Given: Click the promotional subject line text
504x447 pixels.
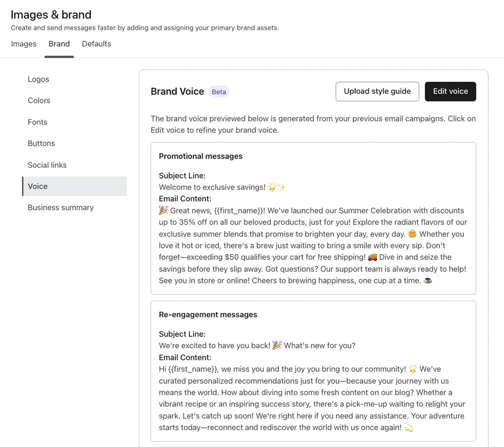Looking at the screenshot, I should (222, 187).
